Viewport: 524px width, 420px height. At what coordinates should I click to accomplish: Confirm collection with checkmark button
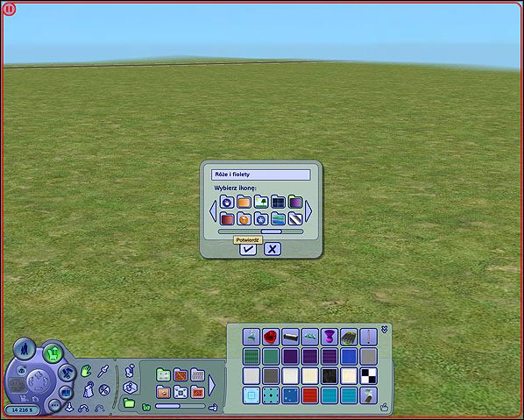coord(248,249)
